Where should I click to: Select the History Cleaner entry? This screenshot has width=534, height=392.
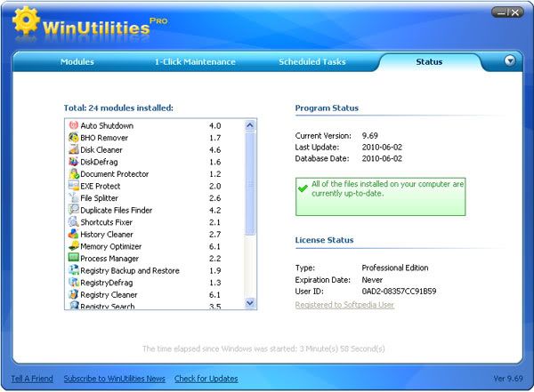pos(107,235)
